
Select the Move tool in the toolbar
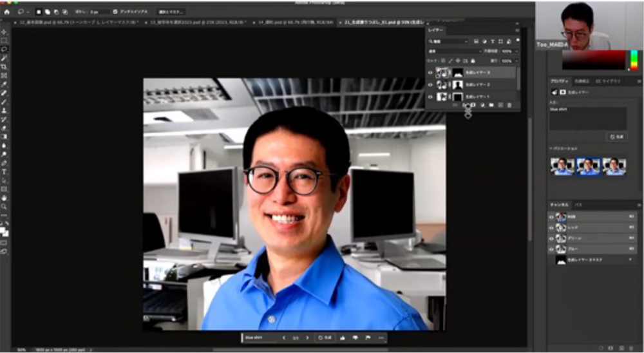point(5,32)
